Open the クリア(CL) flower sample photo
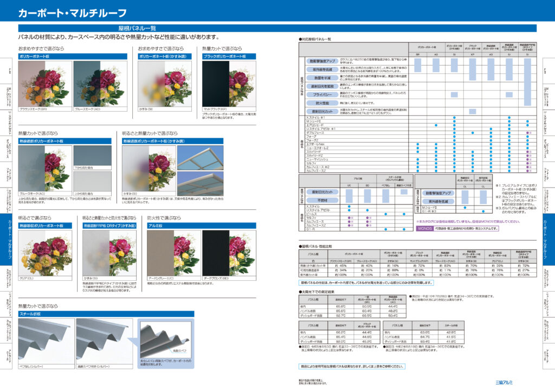This screenshot has width=555, height=392. [x=45, y=253]
